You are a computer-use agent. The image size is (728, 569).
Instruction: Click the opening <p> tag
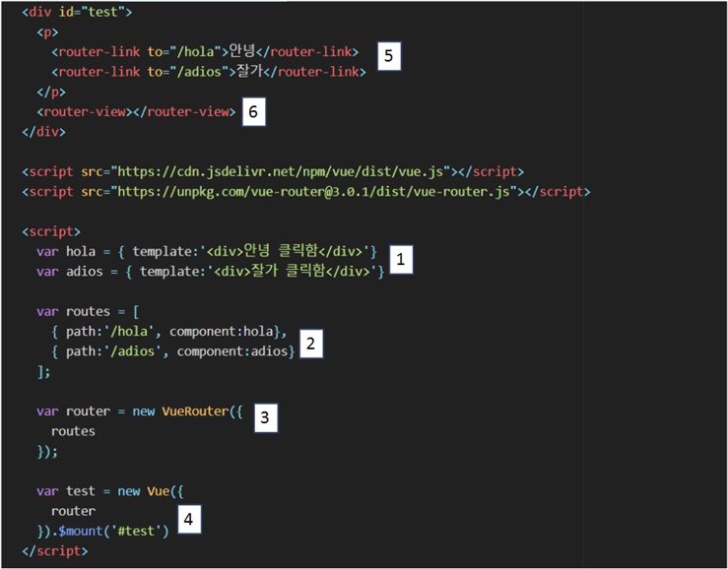47,32
